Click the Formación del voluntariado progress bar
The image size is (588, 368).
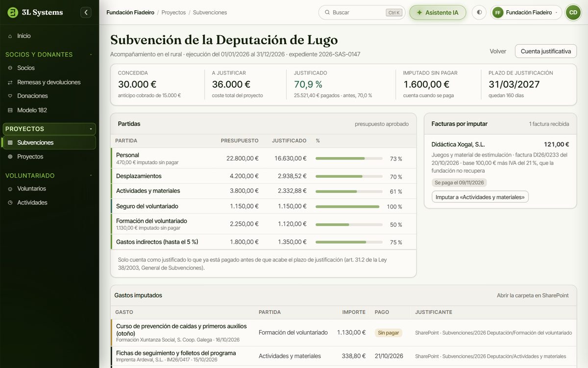pyautogui.click(x=349, y=224)
